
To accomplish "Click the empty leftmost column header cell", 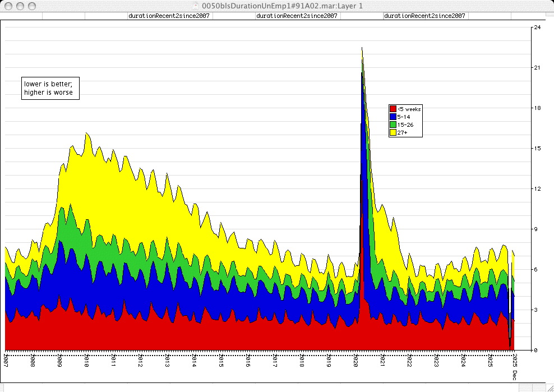I will tap(21, 16).
